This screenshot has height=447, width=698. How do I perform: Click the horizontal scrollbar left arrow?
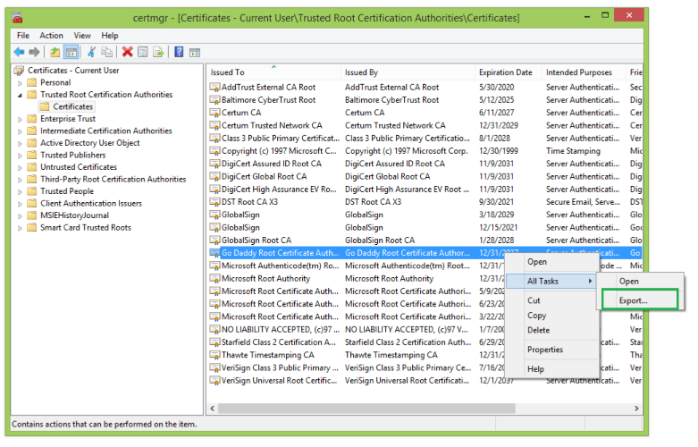(x=213, y=408)
